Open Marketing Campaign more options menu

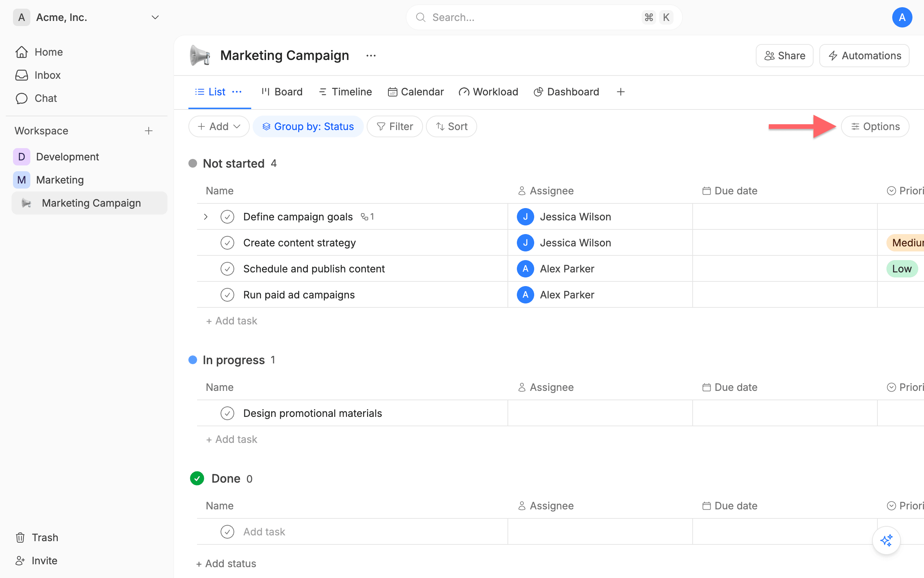(x=371, y=56)
